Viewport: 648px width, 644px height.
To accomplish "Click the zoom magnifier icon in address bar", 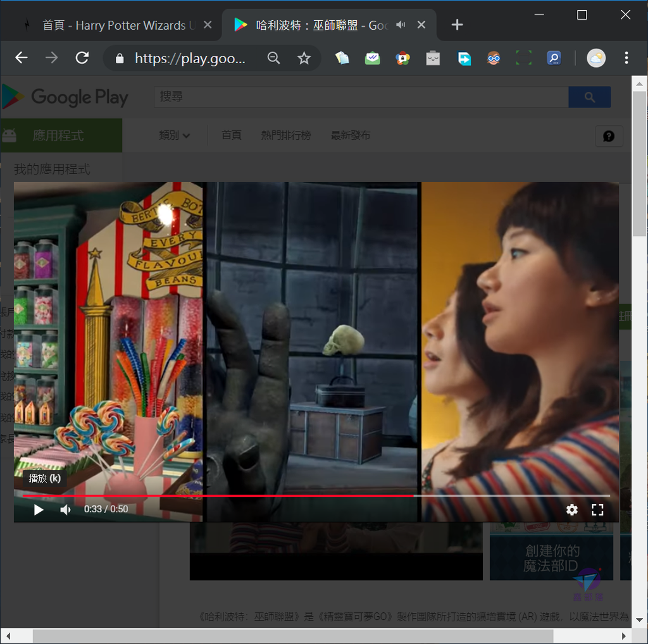I will click(x=273, y=58).
